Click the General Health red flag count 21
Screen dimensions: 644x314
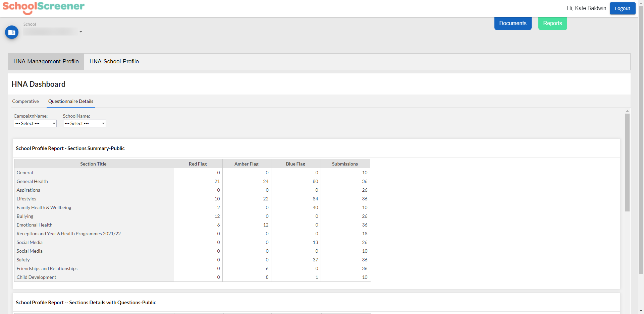(217, 181)
